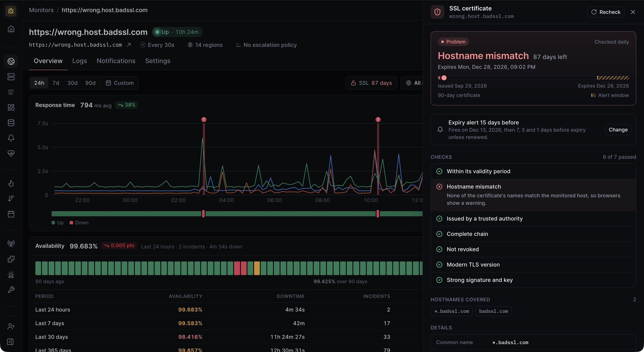Click the Last 30 days period row

pyautogui.click(x=226, y=337)
